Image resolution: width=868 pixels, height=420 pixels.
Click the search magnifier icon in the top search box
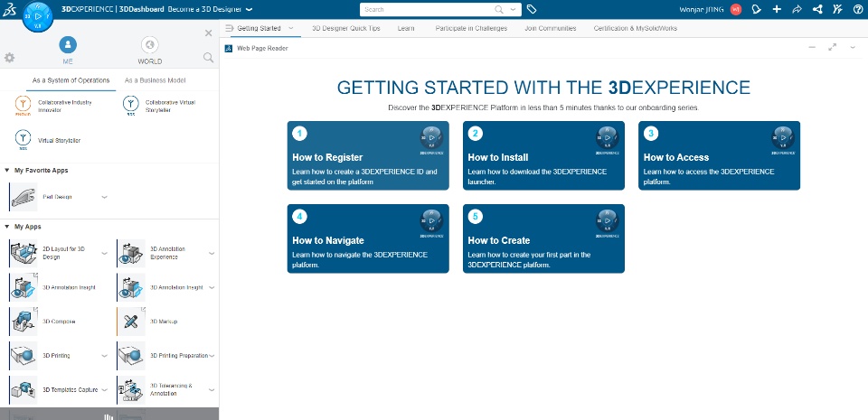pos(499,9)
